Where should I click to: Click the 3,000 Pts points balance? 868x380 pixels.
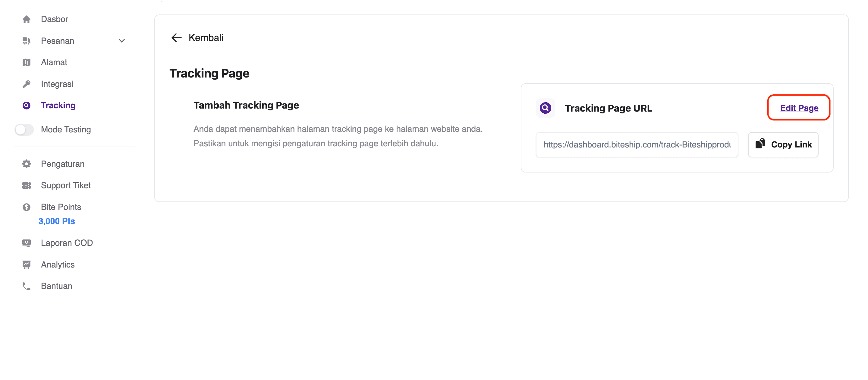(x=57, y=221)
